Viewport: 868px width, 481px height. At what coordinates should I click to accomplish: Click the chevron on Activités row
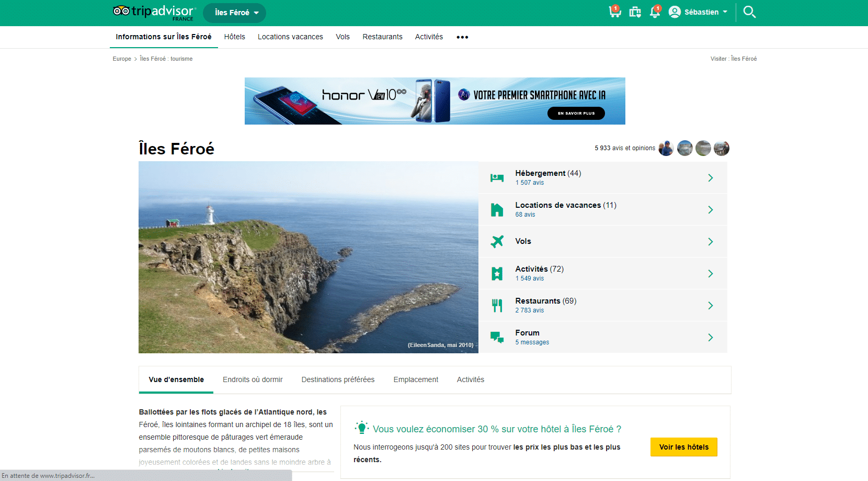tap(710, 274)
